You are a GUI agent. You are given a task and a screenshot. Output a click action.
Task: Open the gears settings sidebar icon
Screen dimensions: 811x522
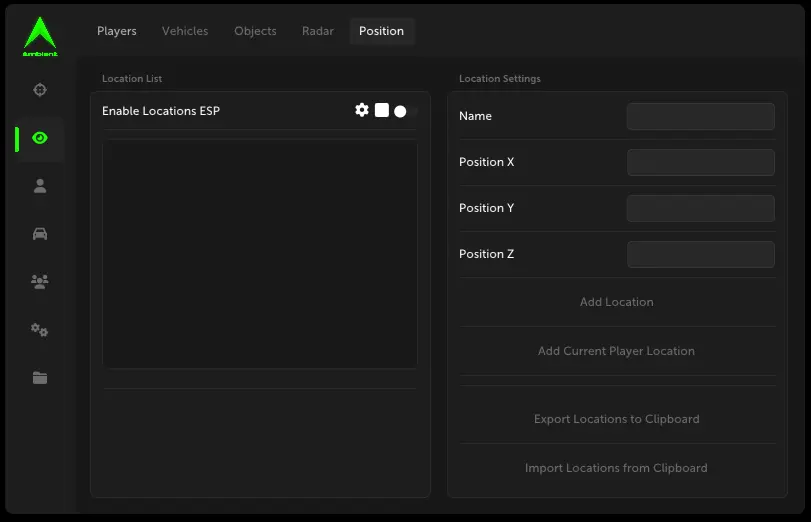pyautogui.click(x=40, y=330)
